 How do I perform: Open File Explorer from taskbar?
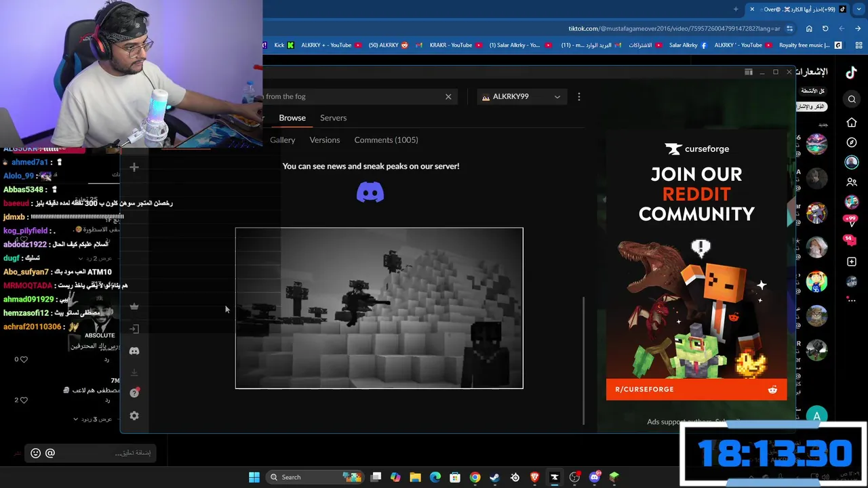pyautogui.click(x=415, y=477)
